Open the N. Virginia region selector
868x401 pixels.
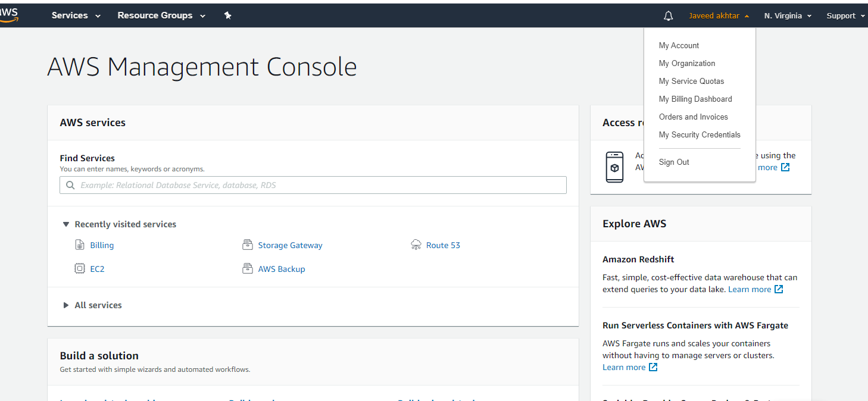point(788,16)
